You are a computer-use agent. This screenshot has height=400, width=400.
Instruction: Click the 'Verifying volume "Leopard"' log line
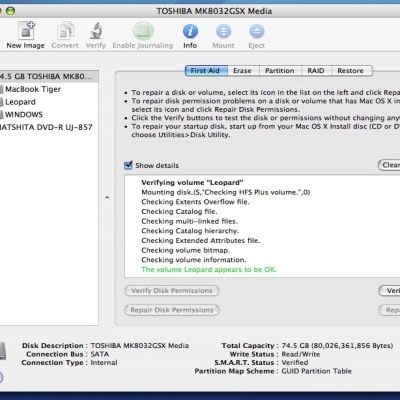(192, 183)
